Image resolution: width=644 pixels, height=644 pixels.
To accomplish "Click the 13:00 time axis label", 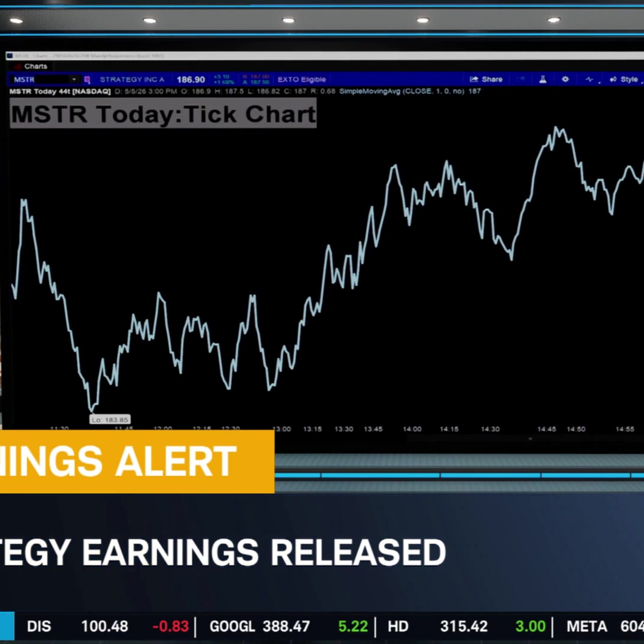I will pos(282,429).
